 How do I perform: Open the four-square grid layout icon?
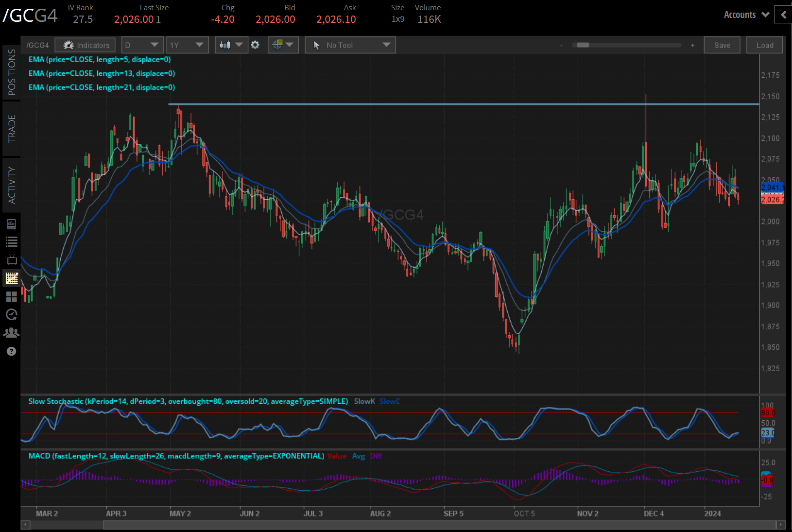tap(12, 296)
